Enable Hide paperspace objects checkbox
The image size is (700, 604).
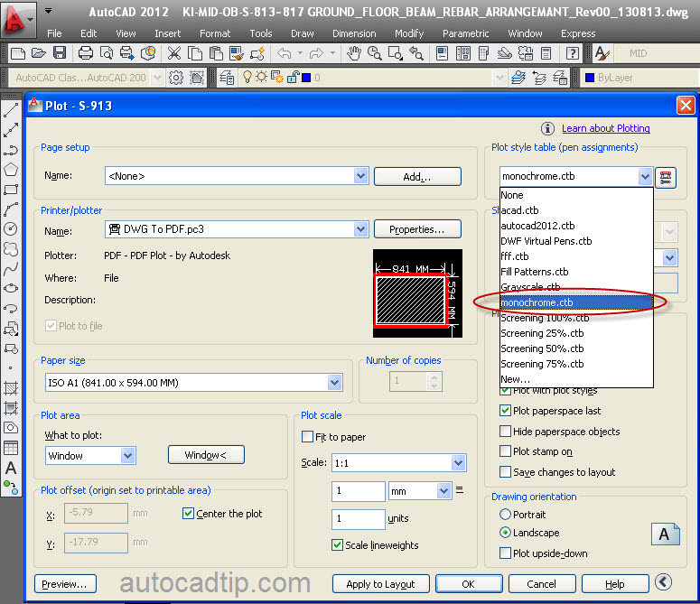pyautogui.click(x=506, y=431)
